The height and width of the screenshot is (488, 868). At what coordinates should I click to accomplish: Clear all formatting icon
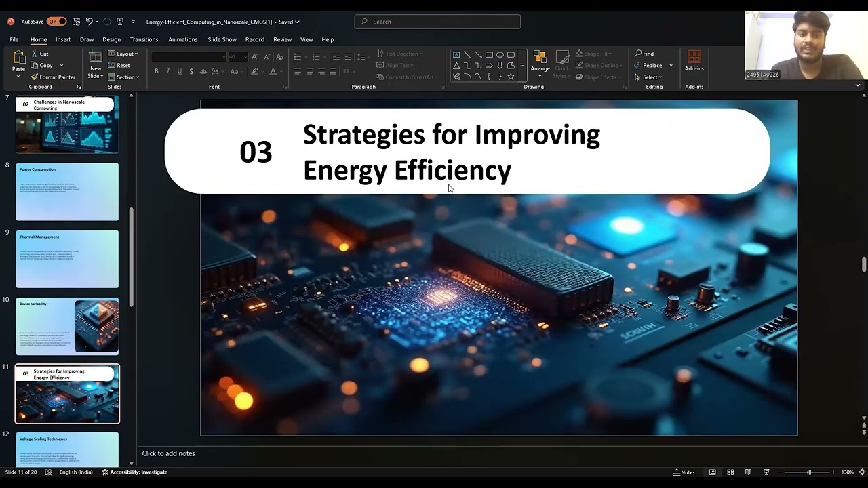coord(279,57)
